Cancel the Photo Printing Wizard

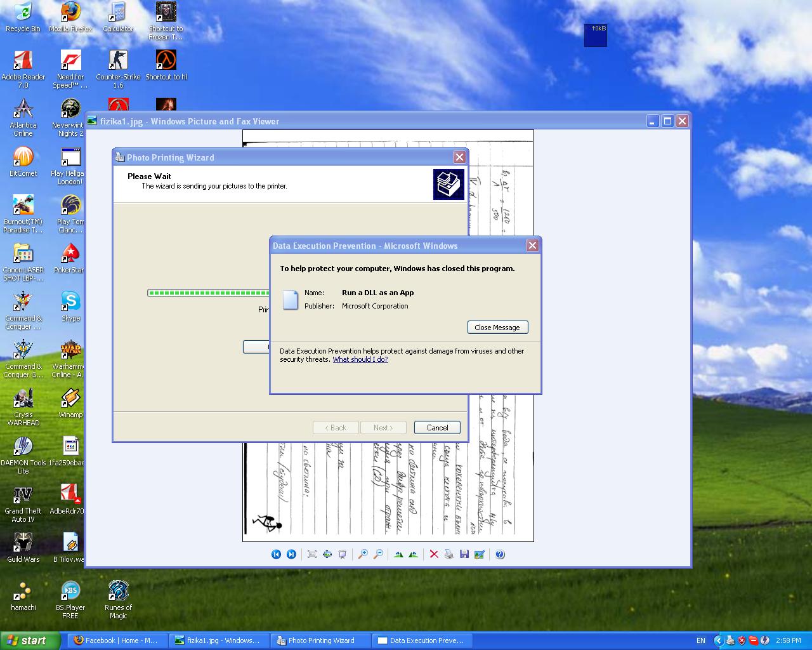pyautogui.click(x=437, y=428)
